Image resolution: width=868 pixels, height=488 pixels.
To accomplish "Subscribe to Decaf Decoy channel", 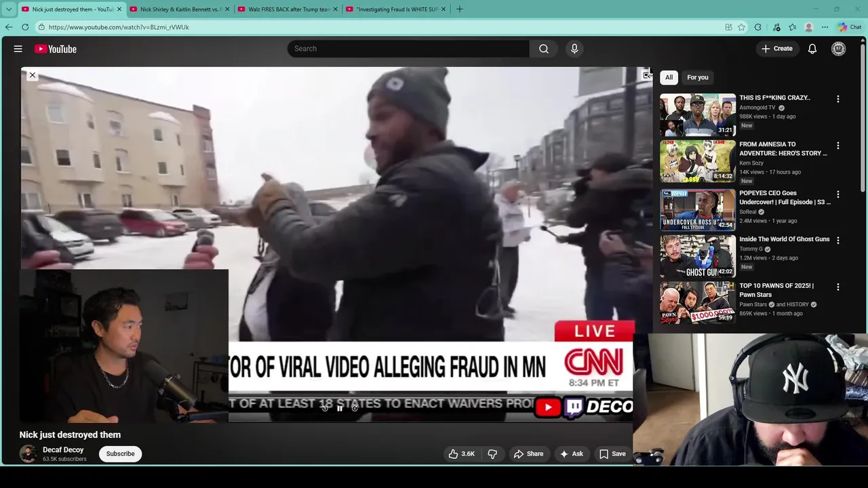I will coord(120,454).
